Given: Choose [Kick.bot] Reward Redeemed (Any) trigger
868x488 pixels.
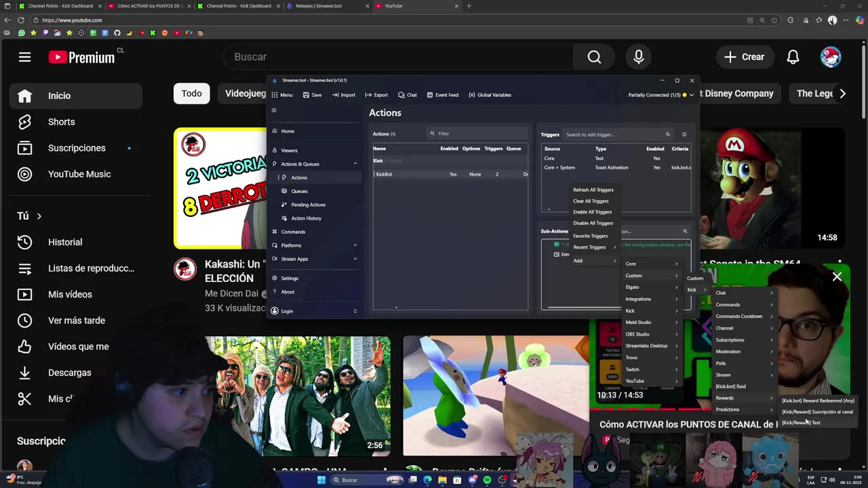Looking at the screenshot, I should coord(818,401).
